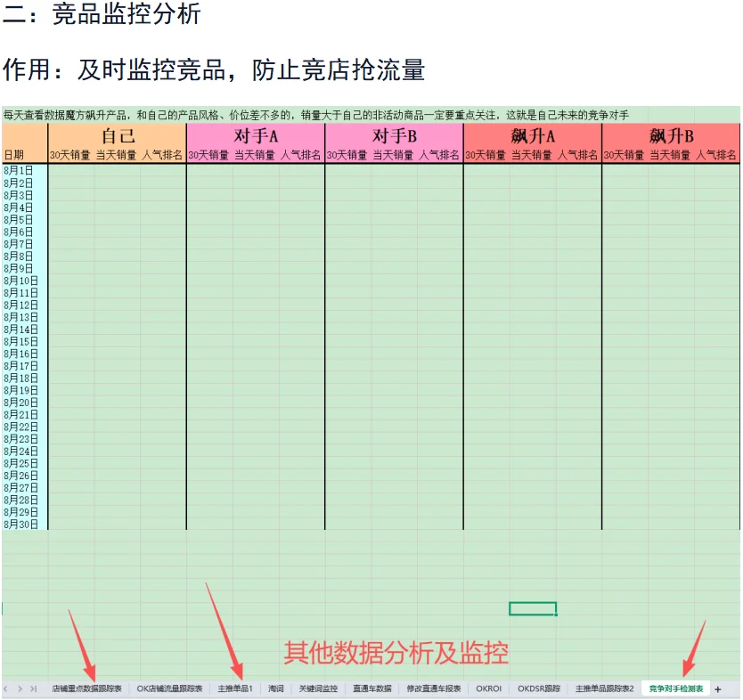Click 当天销量 under 飙升B

[x=670, y=155]
